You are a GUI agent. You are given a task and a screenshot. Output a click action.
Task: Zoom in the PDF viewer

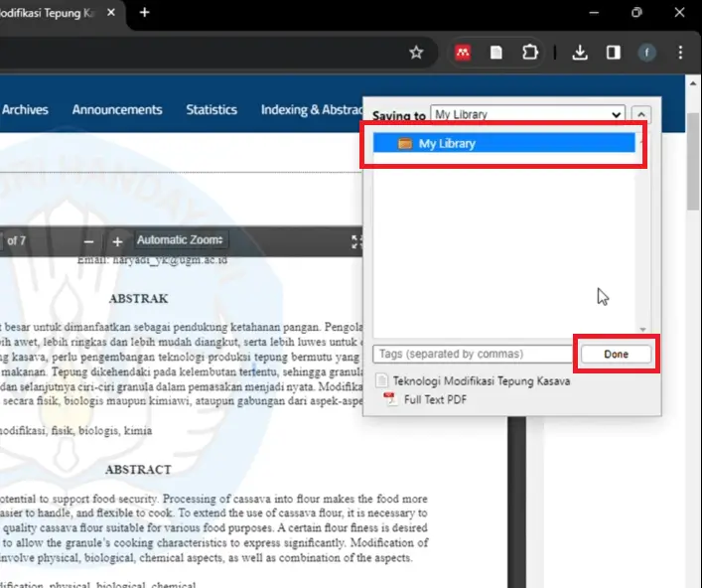click(x=117, y=241)
